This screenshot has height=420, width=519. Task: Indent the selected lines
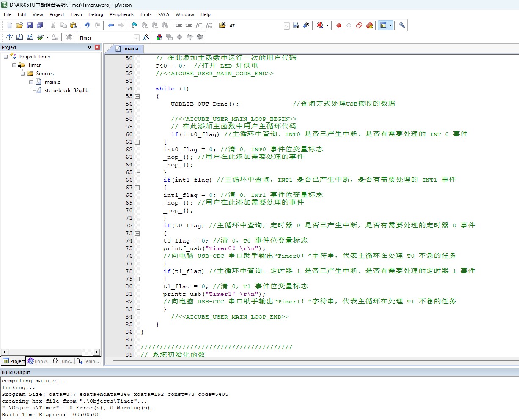(178, 25)
